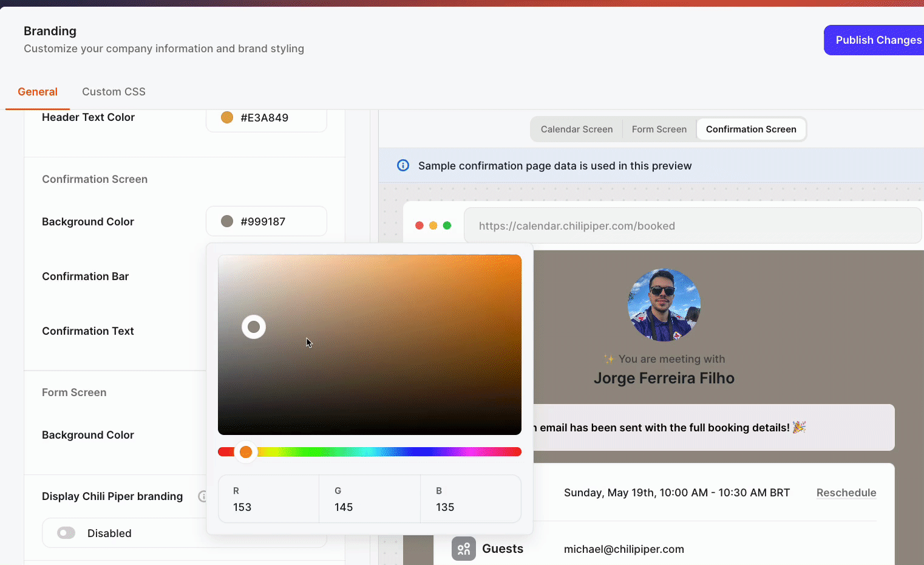
Task: Click the email sent confirmation banner
Action: tap(714, 427)
